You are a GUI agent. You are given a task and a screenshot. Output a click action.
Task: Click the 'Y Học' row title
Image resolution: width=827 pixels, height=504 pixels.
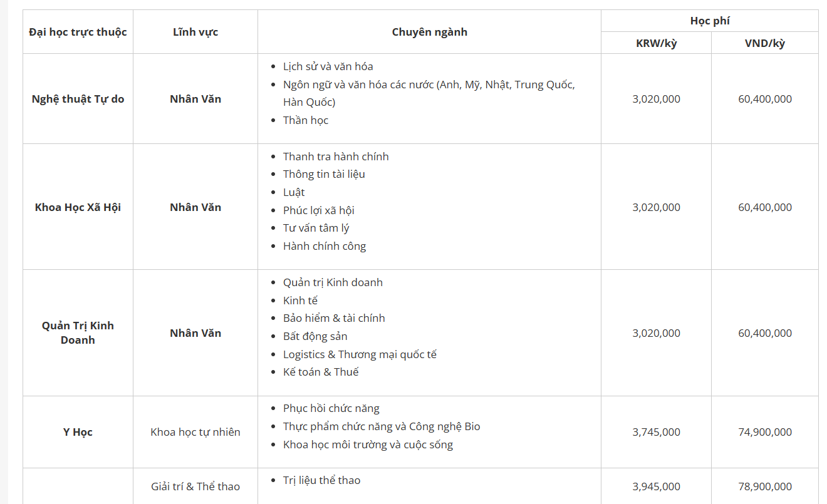click(78, 432)
